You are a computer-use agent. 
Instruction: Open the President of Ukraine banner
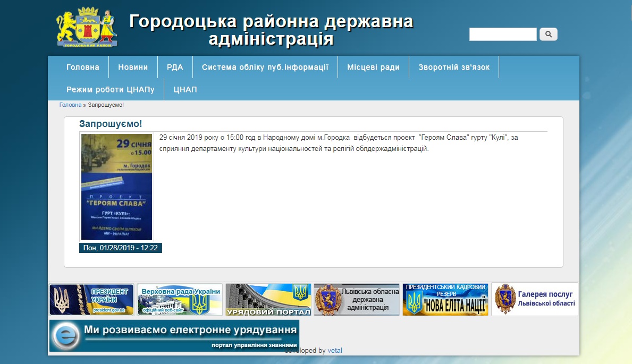(91, 299)
